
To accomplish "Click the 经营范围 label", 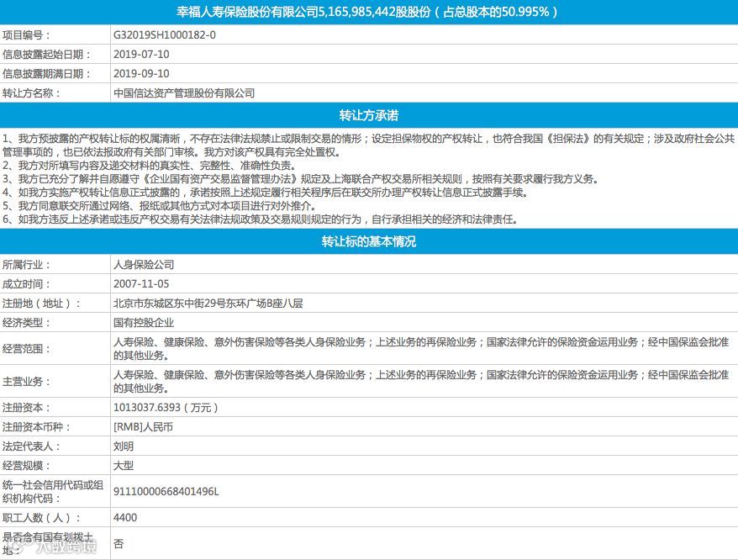I will click(x=26, y=348).
